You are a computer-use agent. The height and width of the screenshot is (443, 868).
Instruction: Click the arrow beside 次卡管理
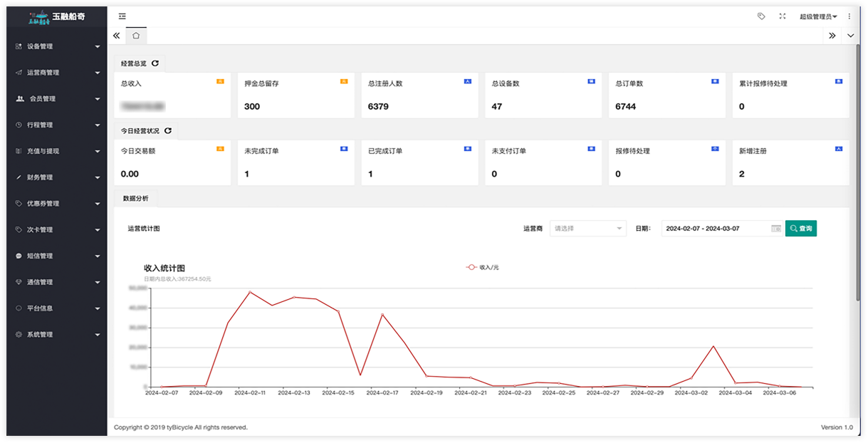click(98, 230)
